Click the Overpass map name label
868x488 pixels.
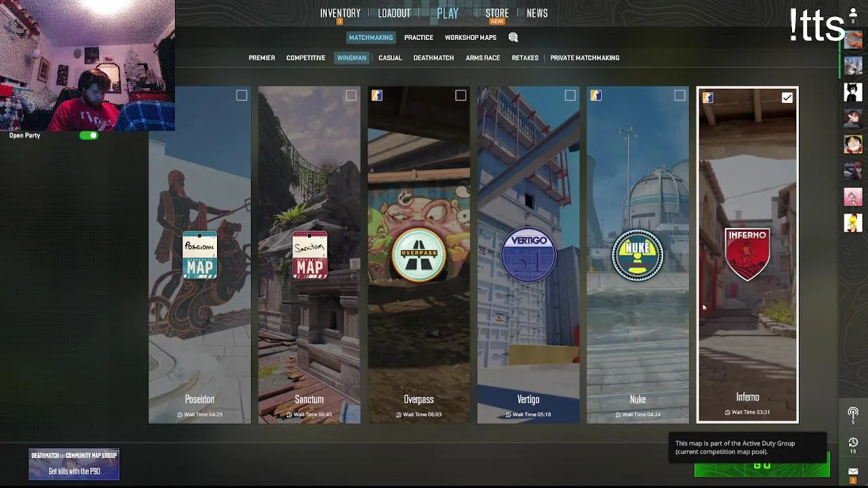(418, 400)
